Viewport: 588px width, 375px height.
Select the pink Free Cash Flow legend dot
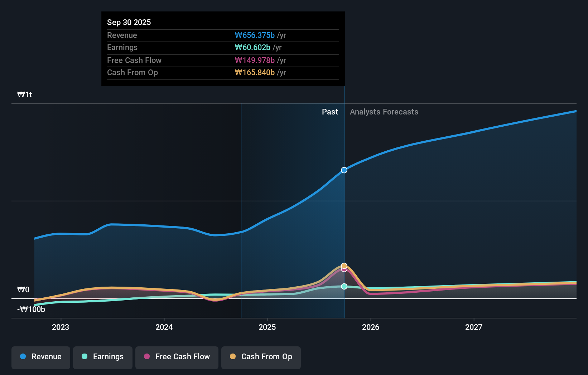[x=147, y=357]
